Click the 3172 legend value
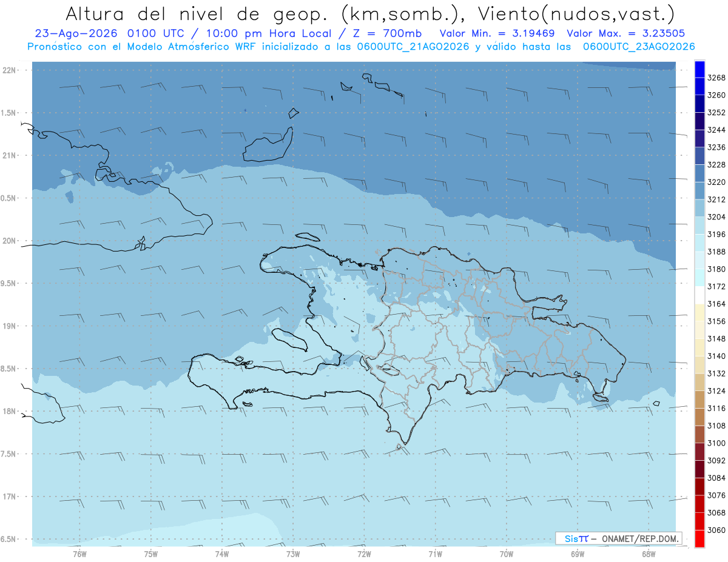 click(716, 287)
